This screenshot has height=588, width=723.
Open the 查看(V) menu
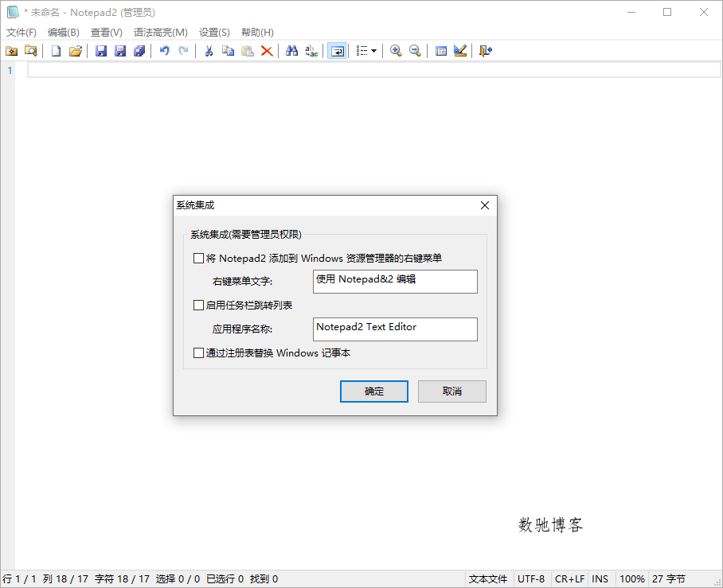coord(107,33)
